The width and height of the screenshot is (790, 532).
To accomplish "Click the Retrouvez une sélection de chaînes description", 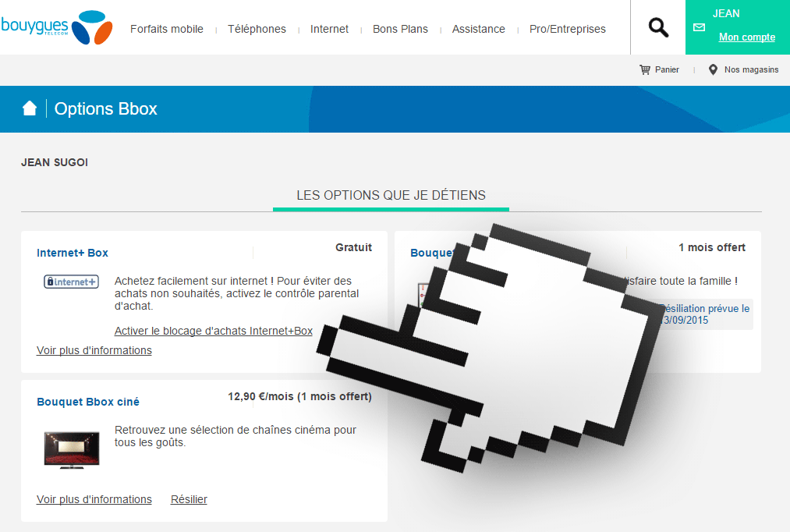I will pyautogui.click(x=236, y=436).
